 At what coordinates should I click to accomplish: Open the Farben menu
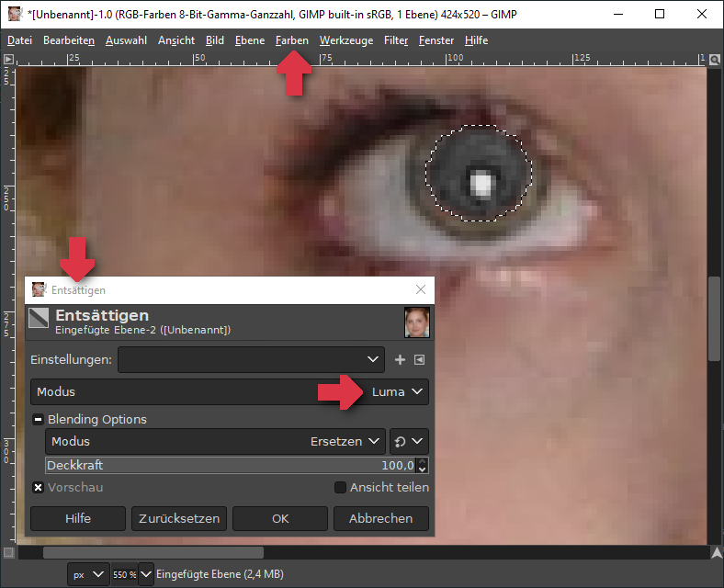[291, 40]
